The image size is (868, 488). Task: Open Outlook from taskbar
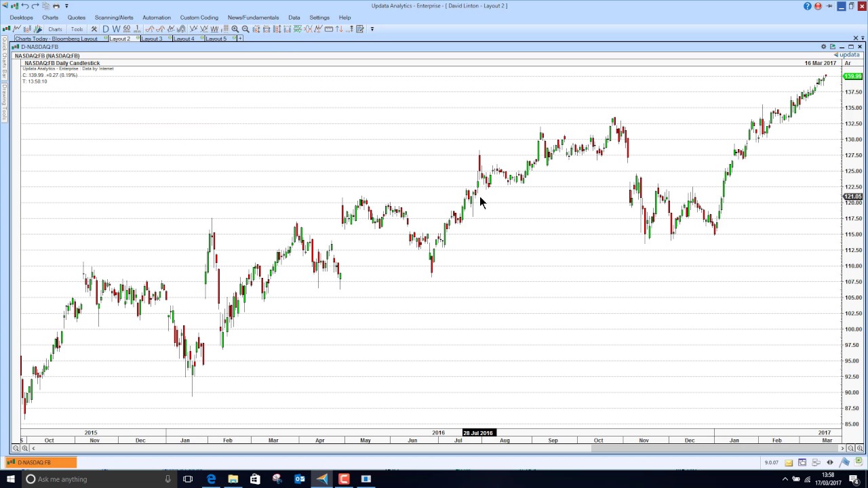coord(299,479)
